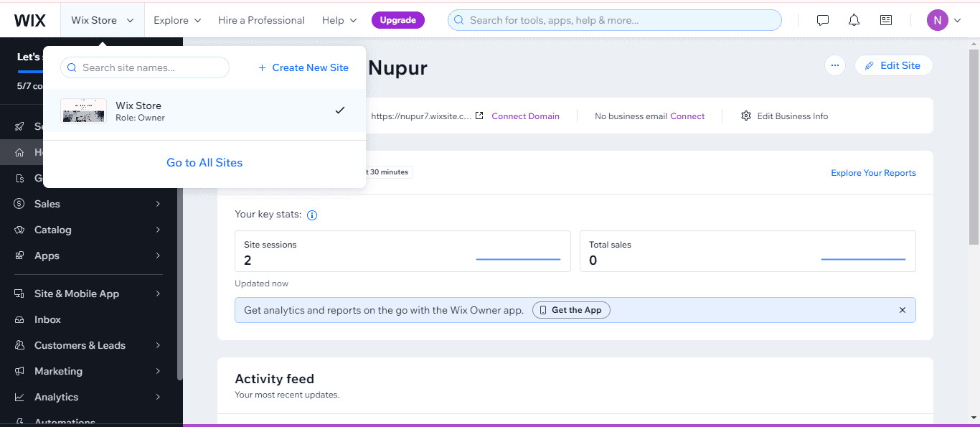
Task: Click the purple N profile avatar
Action: (x=937, y=20)
